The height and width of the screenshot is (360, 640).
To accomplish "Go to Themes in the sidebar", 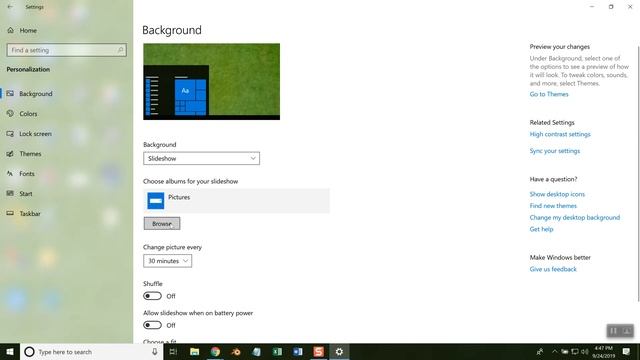I will point(30,153).
